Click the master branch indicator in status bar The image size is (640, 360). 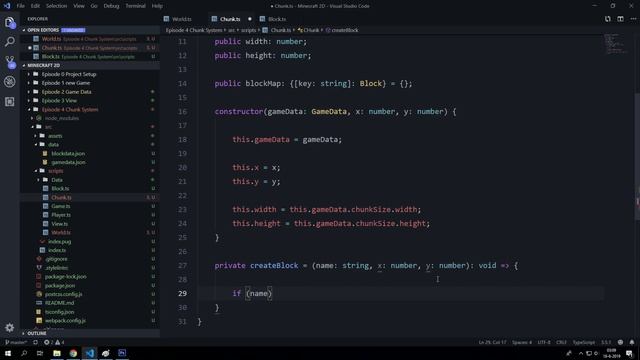point(16,342)
